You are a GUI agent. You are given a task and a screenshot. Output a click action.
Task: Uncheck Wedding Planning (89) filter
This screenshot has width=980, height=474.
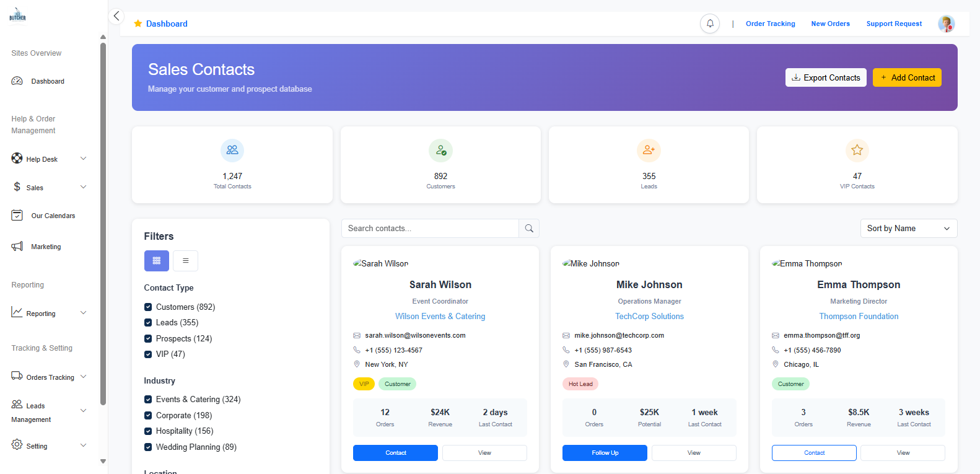click(x=148, y=447)
